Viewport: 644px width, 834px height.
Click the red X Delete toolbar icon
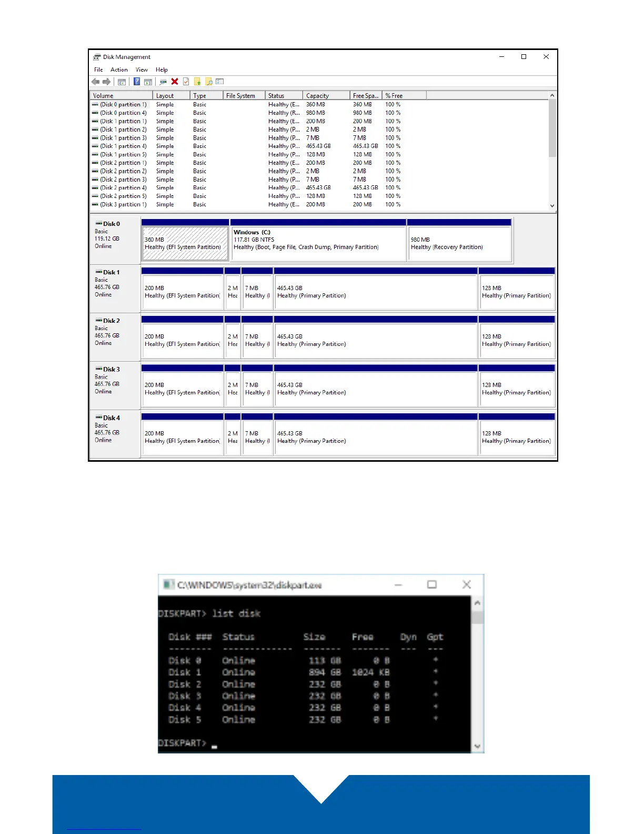[x=175, y=82]
